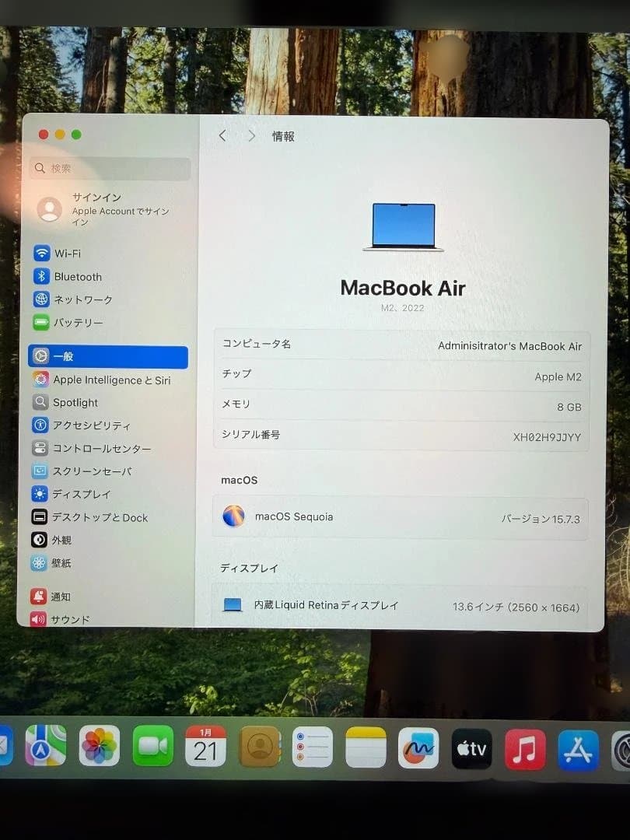Select Spotlight in the sidebar
Screen dimensions: 630x840
(x=77, y=402)
